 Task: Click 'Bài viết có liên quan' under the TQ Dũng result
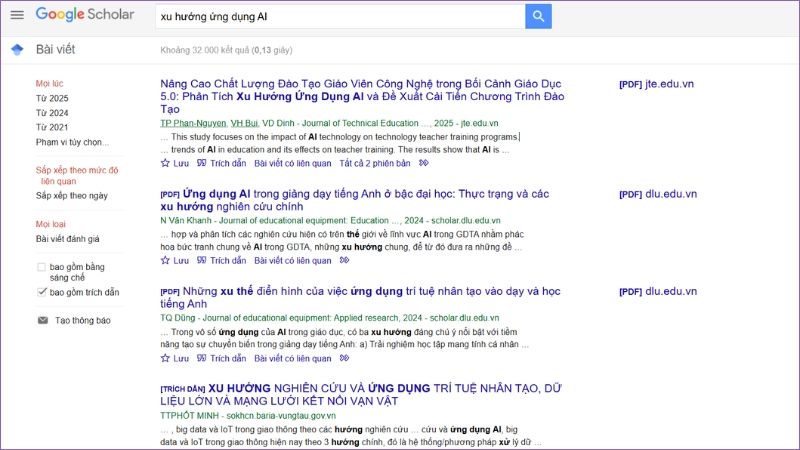click(x=293, y=358)
